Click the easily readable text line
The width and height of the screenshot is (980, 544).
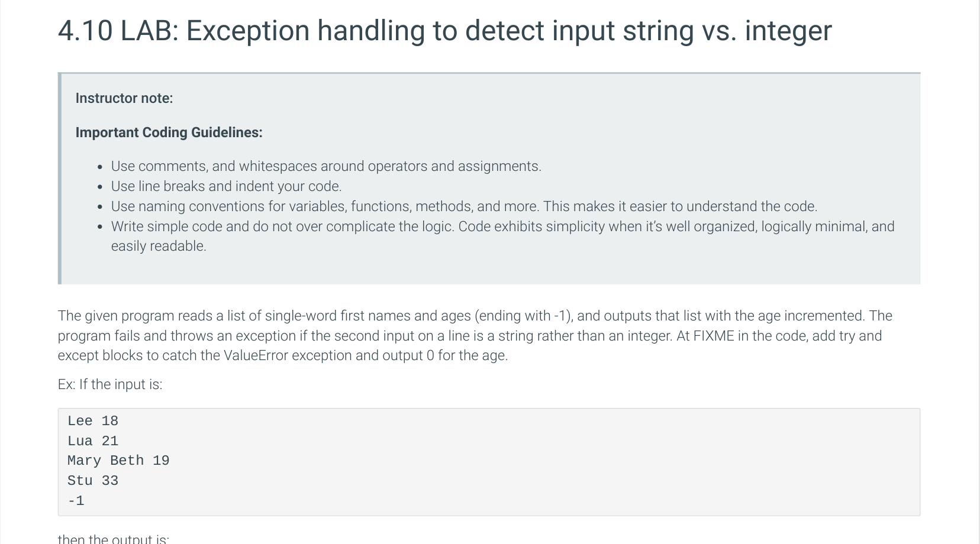(x=159, y=246)
